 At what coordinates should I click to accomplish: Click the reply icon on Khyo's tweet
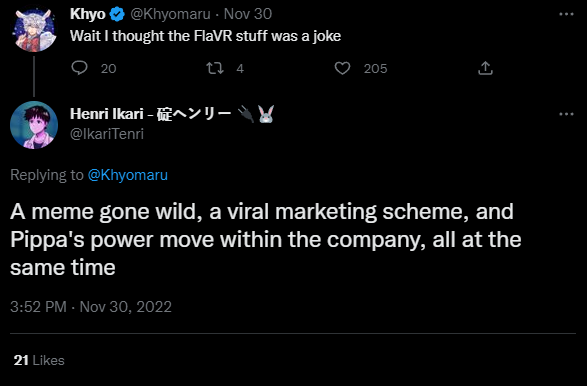coord(79,68)
